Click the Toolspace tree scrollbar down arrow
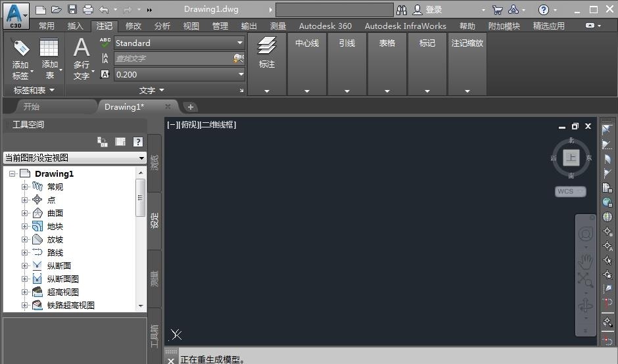Viewport: 618px width, 364px height. 141,306
